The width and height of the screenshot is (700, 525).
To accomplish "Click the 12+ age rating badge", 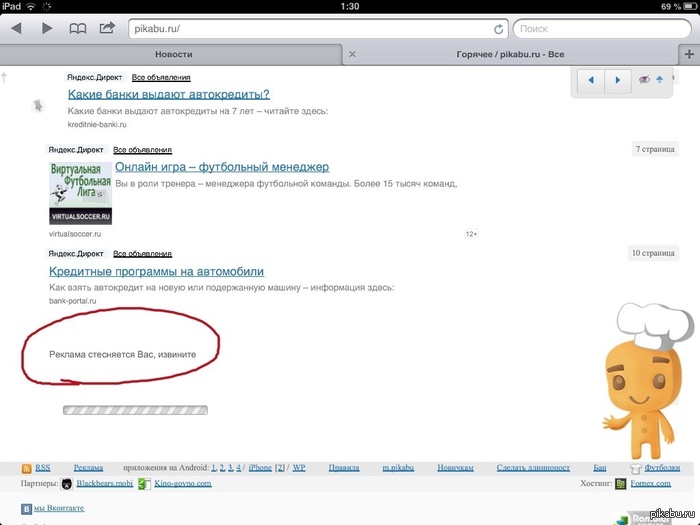I will (471, 234).
